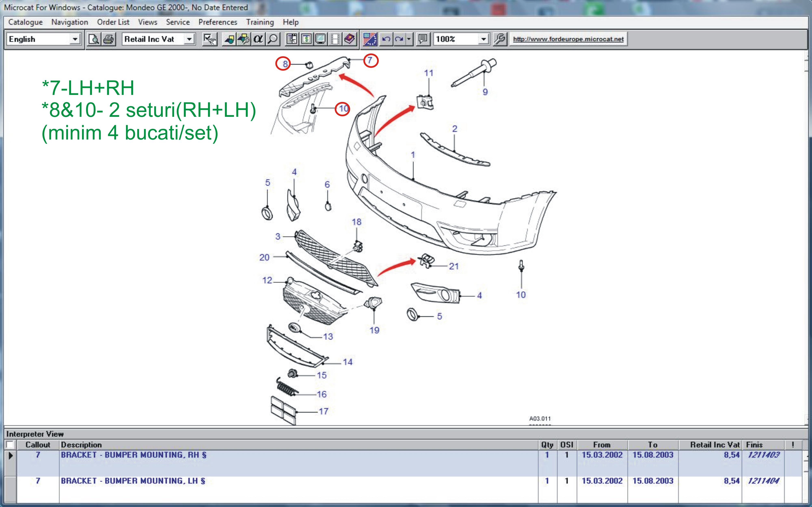Click the printer icon
Image resolution: width=812 pixels, height=507 pixels.
[x=108, y=39]
